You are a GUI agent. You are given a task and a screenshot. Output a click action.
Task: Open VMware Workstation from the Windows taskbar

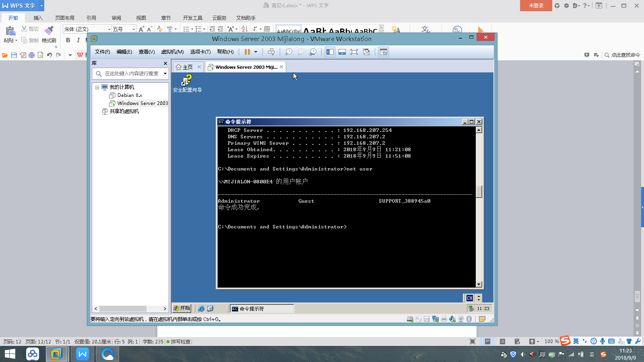[56, 354]
